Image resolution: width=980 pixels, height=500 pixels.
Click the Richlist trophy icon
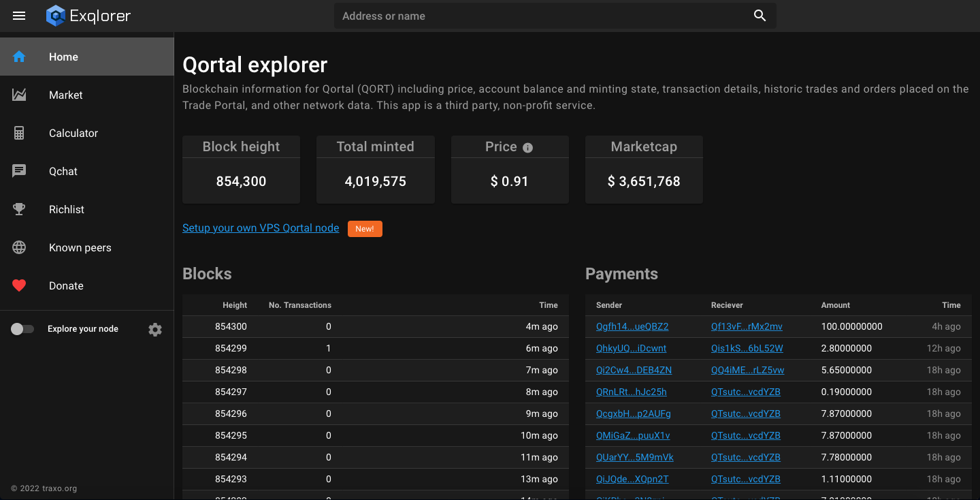point(19,209)
